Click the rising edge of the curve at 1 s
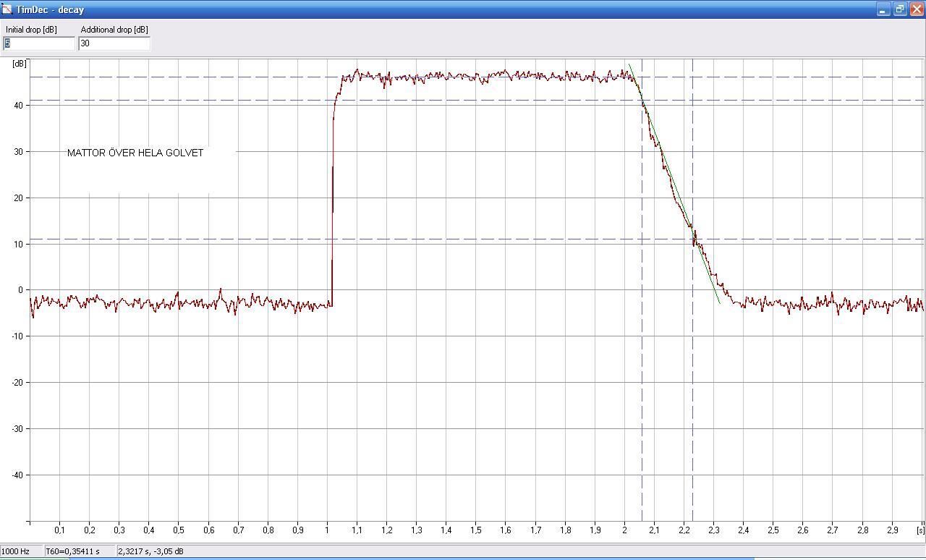 [332, 217]
